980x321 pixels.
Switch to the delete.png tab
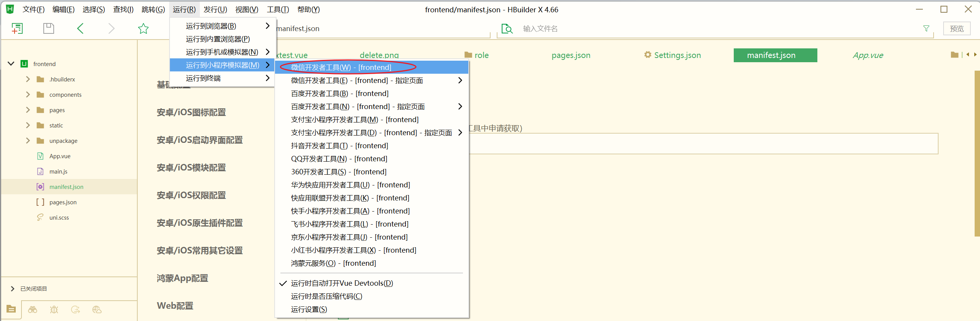pyautogui.click(x=379, y=55)
